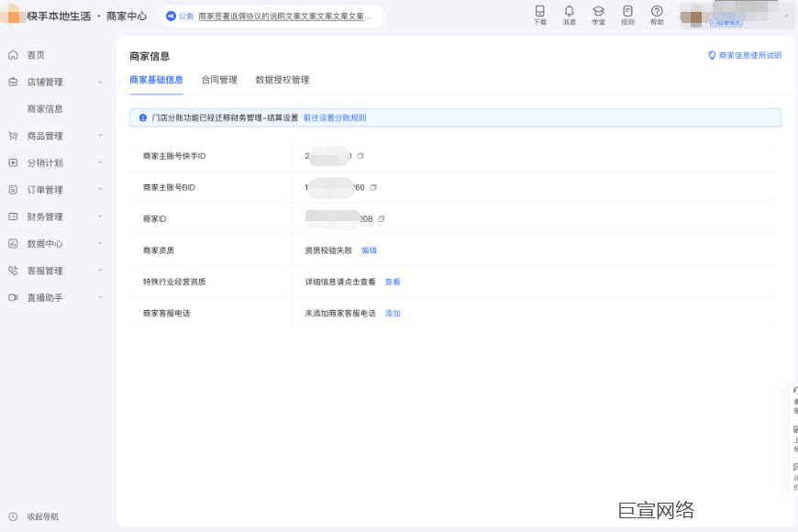This screenshot has width=798, height=532.
Task: Click the 商家信息 page heading
Action: pos(150,56)
